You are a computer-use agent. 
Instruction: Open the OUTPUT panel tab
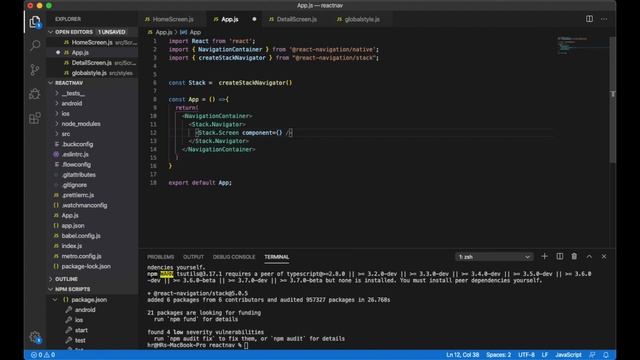point(193,257)
